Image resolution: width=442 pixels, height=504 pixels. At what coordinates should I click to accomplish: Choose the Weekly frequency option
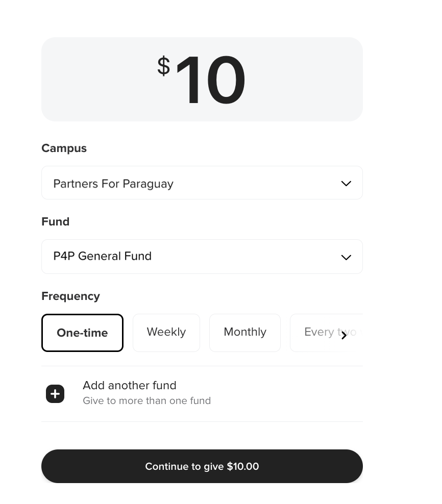pos(166,333)
